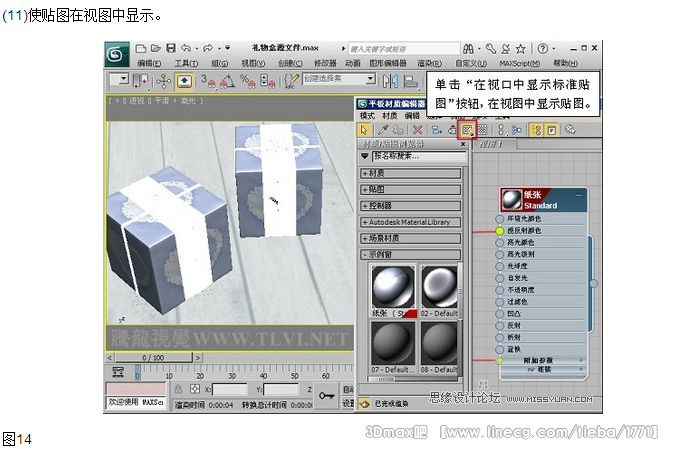The width and height of the screenshot is (687, 449).
Task: Click the key subscription icon in title bar
Action: tap(491, 49)
